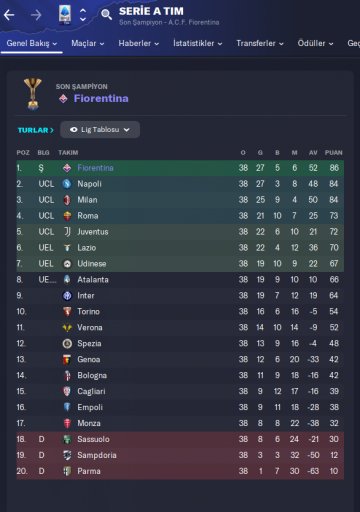Go back with the left arrow
Viewport: 360px width, 512px height.
9,15
